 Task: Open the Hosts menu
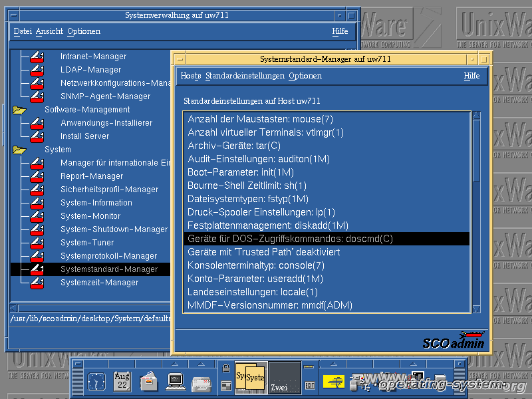point(191,76)
